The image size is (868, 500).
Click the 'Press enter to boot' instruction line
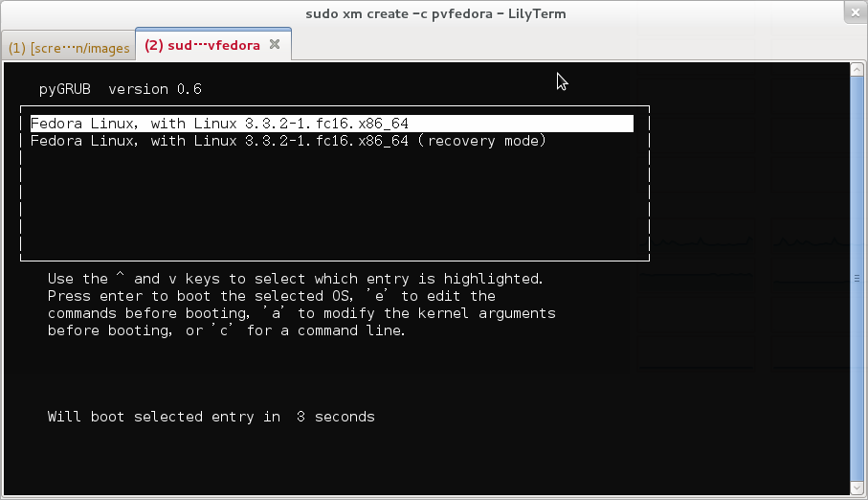point(271,296)
